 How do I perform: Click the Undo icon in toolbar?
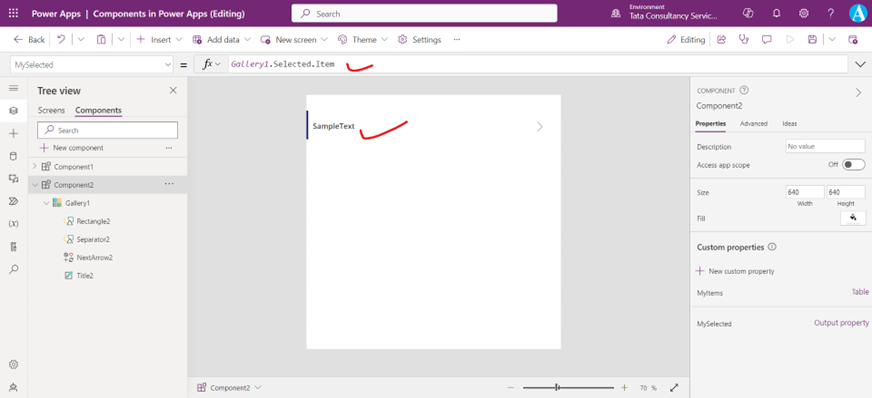(62, 39)
